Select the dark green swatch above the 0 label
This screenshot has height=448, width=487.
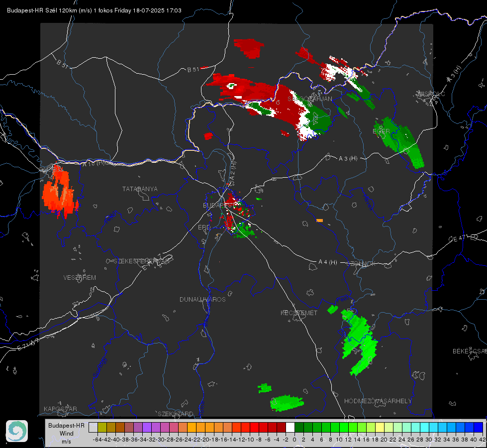pos(299,427)
